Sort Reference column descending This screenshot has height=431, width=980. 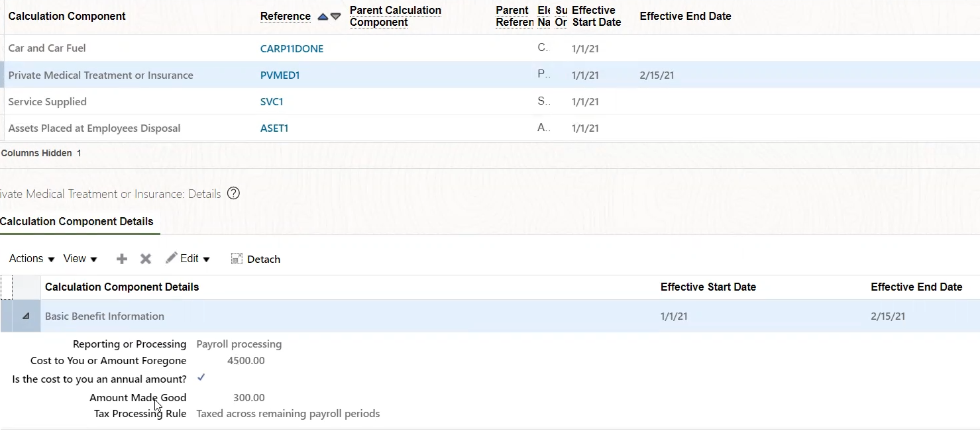coord(336,17)
